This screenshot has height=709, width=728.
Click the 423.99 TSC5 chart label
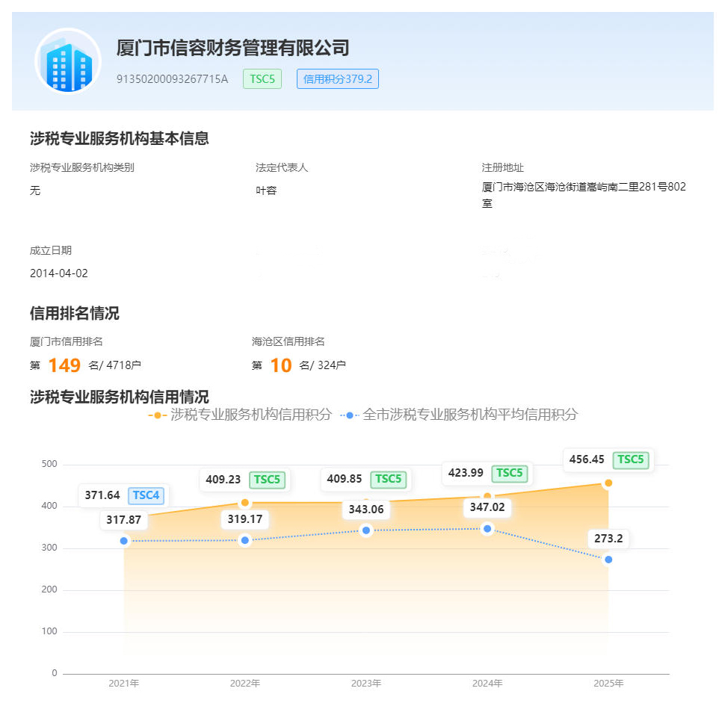point(487,473)
